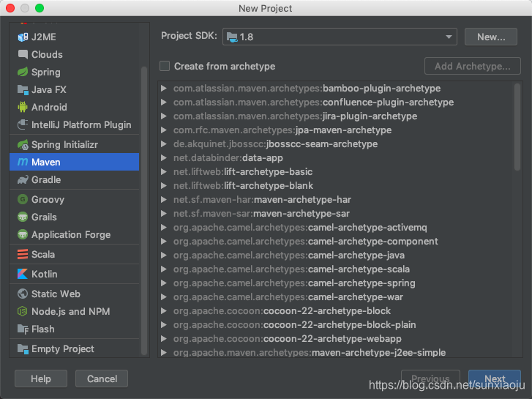Screen dimensions: 532x399
Task: Click the Android robot icon
Action: (23, 108)
